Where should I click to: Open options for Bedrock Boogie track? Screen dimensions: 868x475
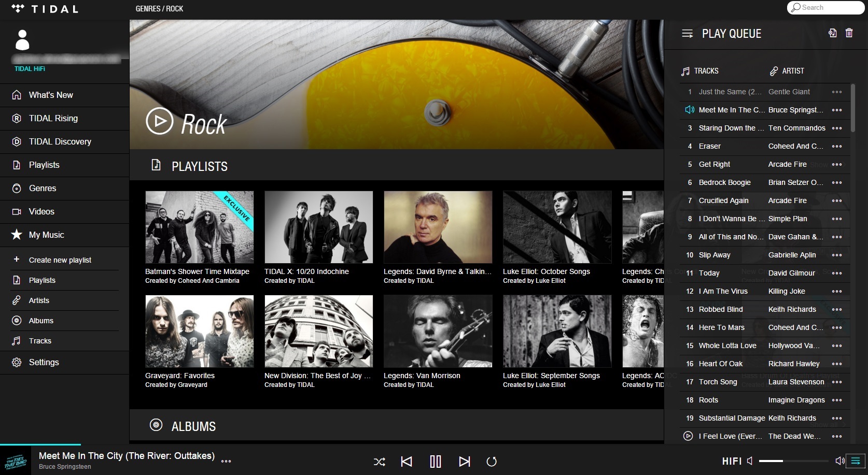(x=837, y=182)
